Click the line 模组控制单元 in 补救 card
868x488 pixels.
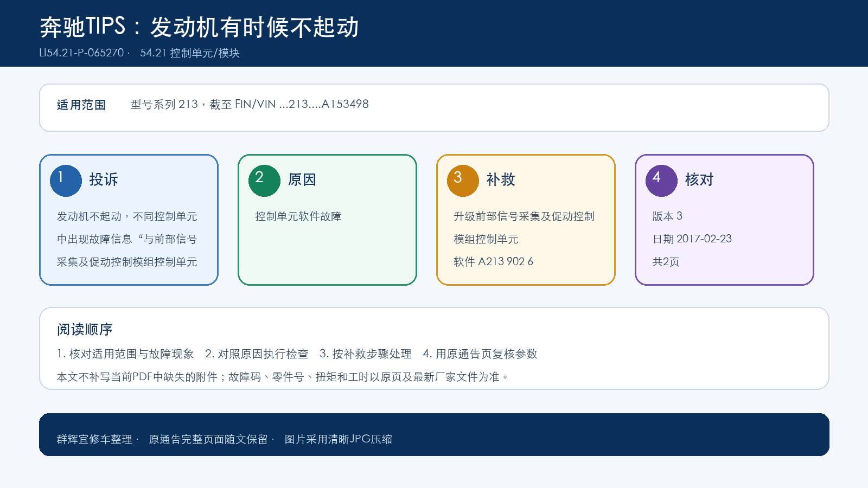coord(486,239)
